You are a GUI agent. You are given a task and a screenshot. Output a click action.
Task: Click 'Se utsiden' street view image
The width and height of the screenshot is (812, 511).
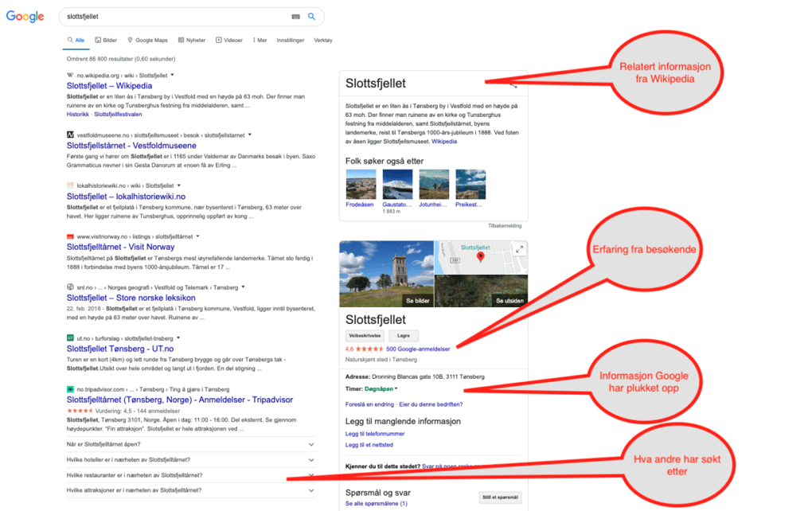[x=509, y=301]
